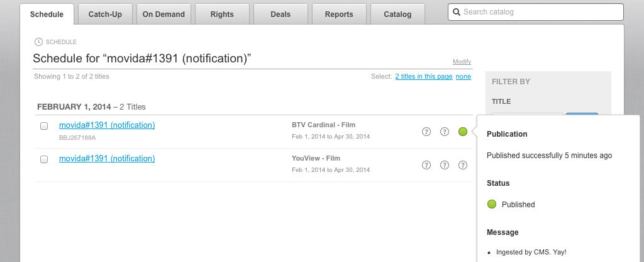Click the none selection link
Image resolution: width=644 pixels, height=262 pixels.
[x=464, y=77]
